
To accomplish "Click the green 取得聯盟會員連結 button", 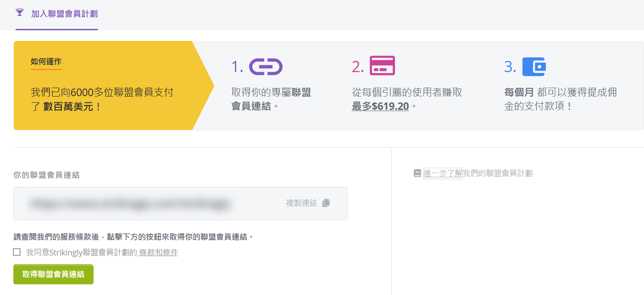I will (53, 274).
